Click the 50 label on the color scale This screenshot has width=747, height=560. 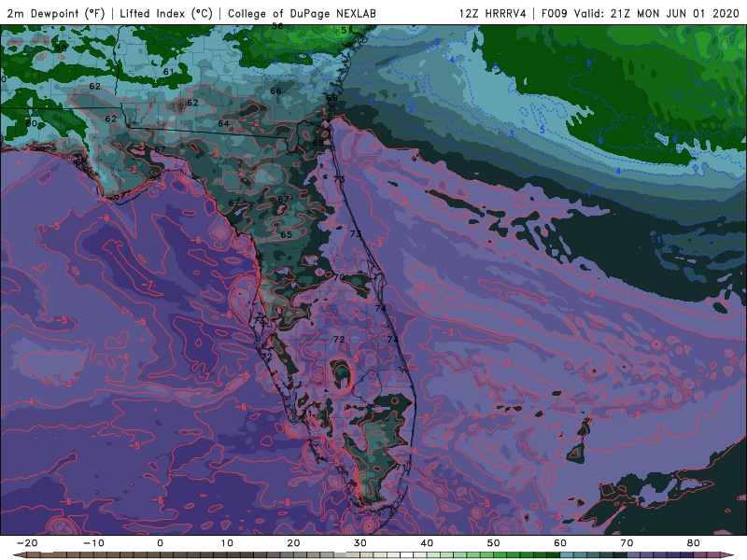[494, 543]
